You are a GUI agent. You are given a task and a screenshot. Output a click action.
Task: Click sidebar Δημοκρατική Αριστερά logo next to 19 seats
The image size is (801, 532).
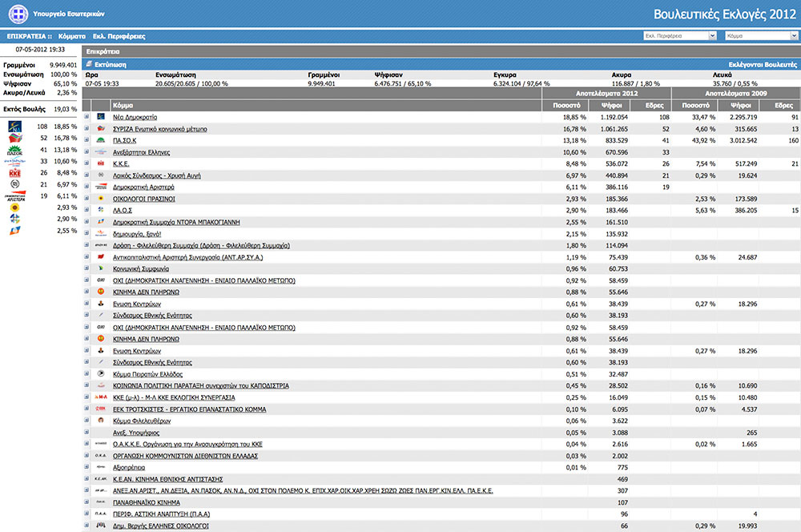coord(14,196)
